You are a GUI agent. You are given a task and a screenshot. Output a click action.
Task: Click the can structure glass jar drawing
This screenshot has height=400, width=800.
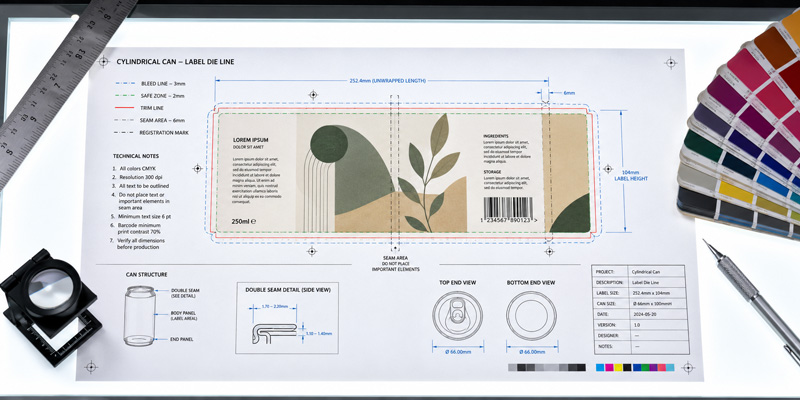tap(139, 316)
